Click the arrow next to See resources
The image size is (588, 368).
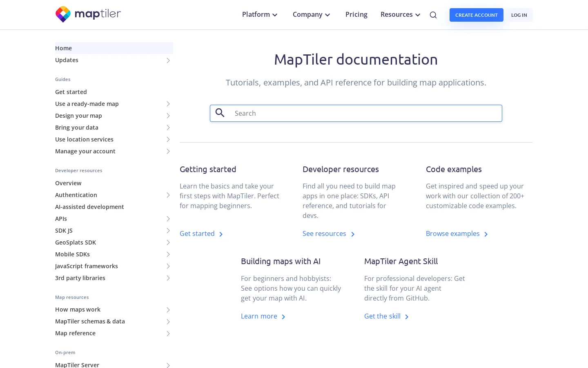pyautogui.click(x=353, y=234)
